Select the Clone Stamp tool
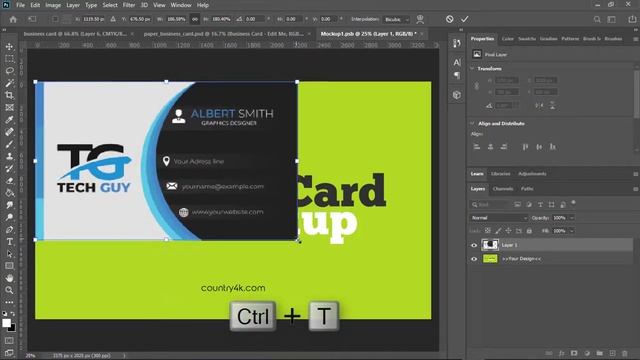This screenshot has height=360, width=640. [x=9, y=156]
